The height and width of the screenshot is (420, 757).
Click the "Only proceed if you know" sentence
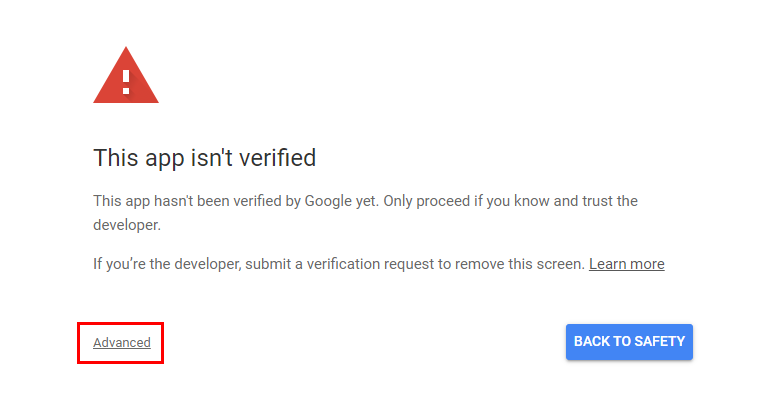point(466,201)
